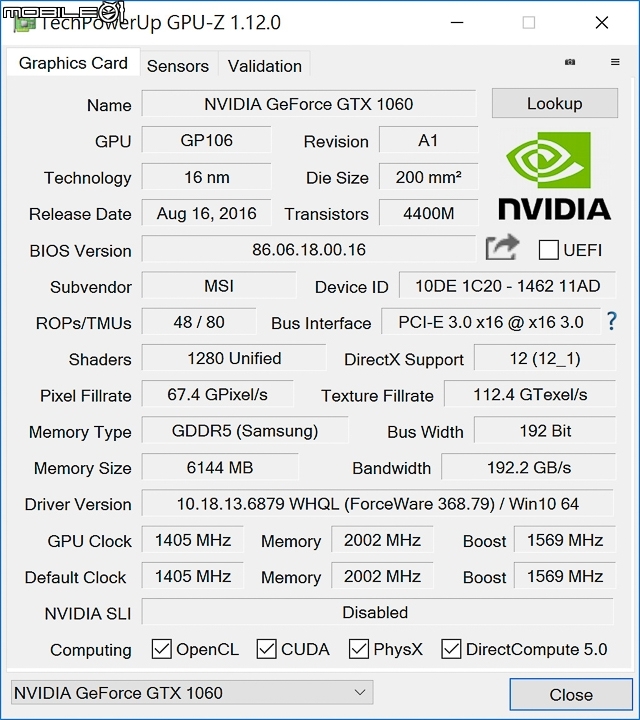
Task: Toggle the OpenCL checkbox
Action: click(162, 649)
